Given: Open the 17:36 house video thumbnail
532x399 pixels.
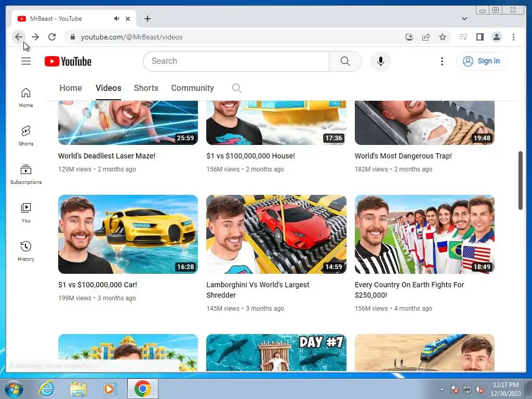Looking at the screenshot, I should 276,123.
